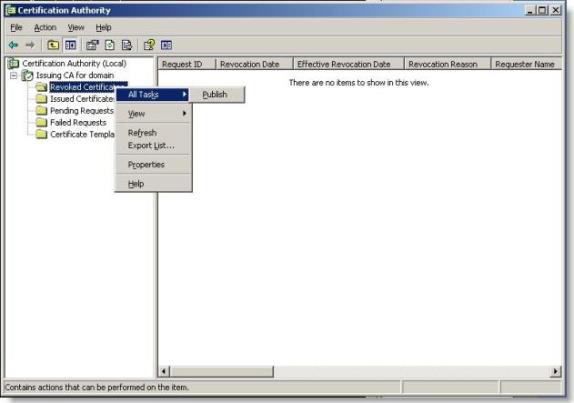
Task: Open the Action menu
Action: 45,27
